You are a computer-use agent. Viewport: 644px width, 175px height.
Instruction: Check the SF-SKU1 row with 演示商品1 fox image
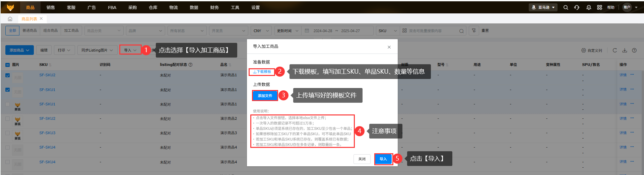[8, 104]
